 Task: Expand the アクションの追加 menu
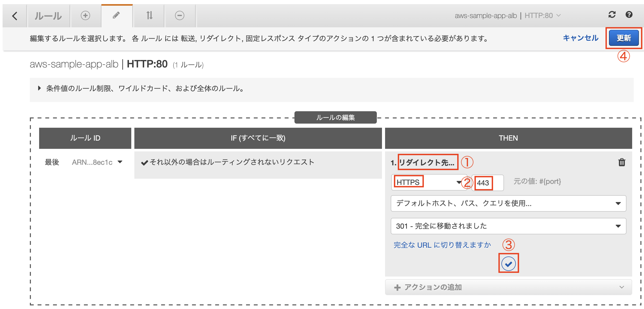[508, 287]
